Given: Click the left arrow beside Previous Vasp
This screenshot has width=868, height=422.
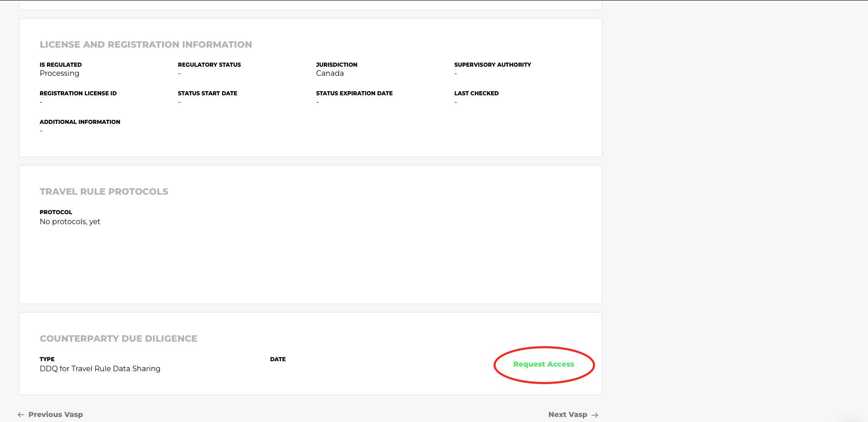Looking at the screenshot, I should pos(21,415).
